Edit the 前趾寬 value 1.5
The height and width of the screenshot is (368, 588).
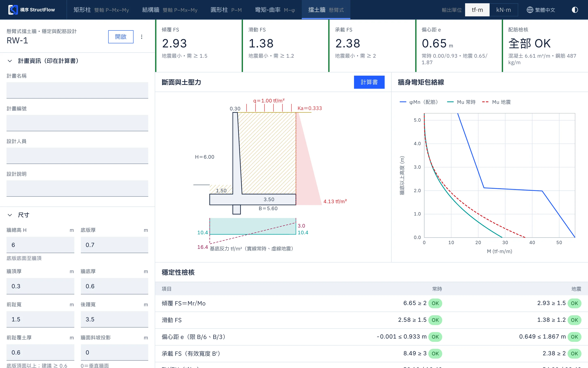pos(40,319)
